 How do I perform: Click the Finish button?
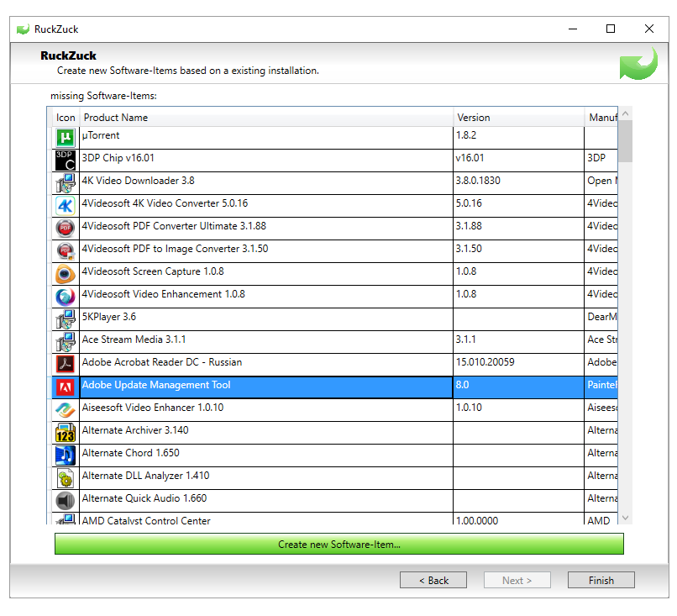(x=601, y=580)
